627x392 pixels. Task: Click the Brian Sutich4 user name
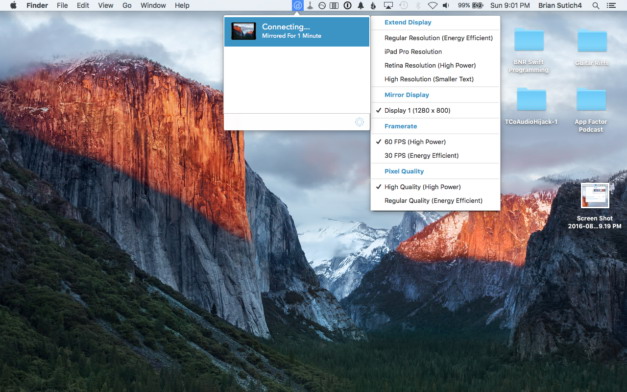click(x=560, y=6)
